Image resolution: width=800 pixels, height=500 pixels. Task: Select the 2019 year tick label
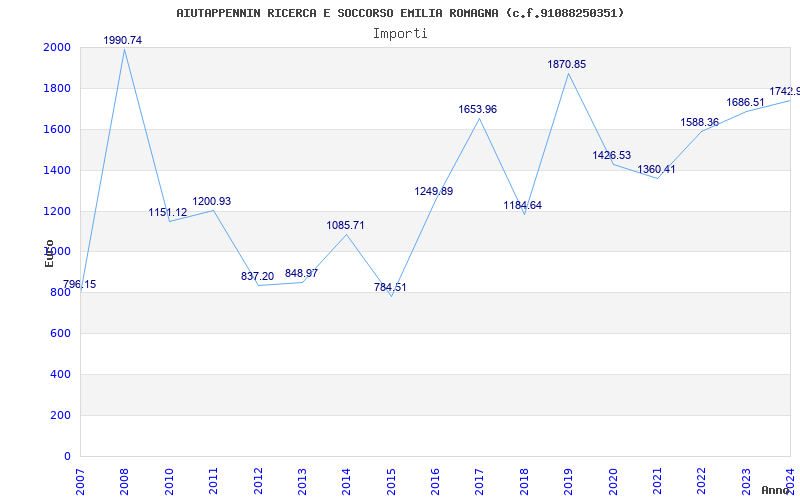coord(568,481)
